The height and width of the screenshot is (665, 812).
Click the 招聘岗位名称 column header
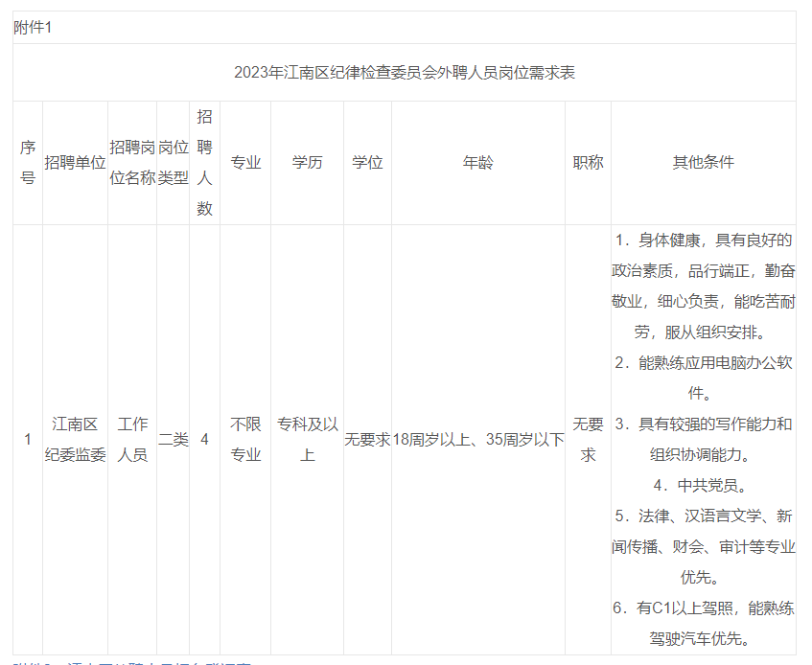pyautogui.click(x=132, y=163)
